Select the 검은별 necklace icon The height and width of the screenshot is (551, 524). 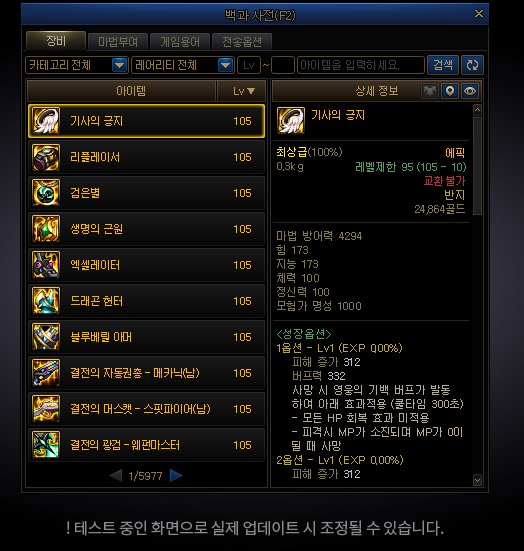(x=46, y=193)
